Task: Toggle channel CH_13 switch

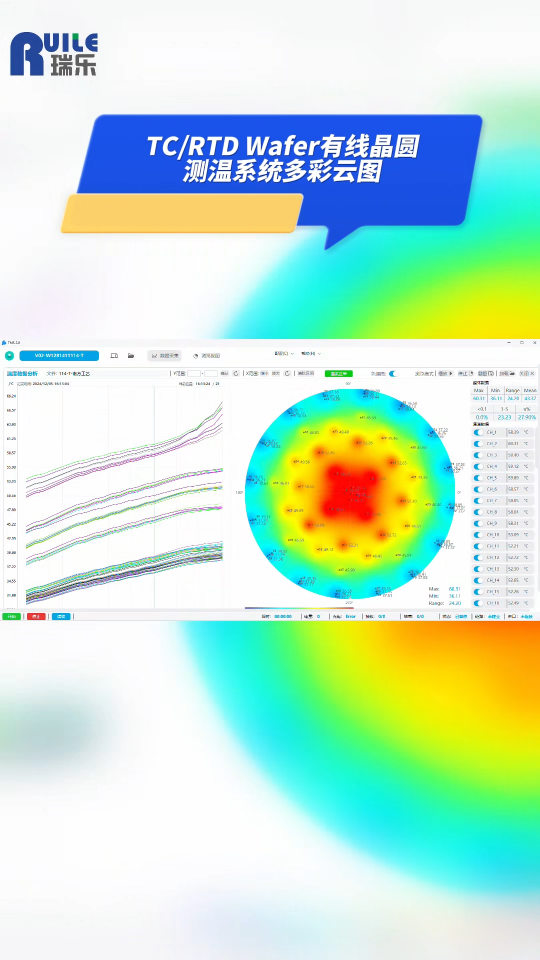Action: pyautogui.click(x=478, y=569)
